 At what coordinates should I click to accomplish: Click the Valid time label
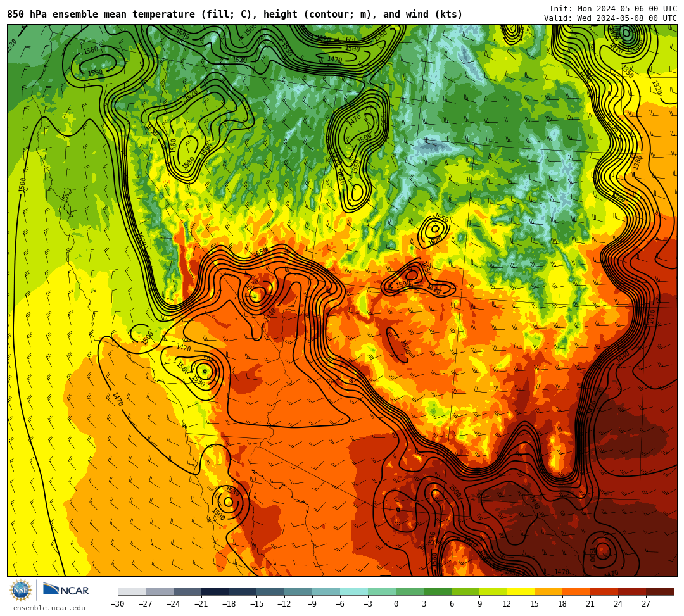tap(611, 18)
